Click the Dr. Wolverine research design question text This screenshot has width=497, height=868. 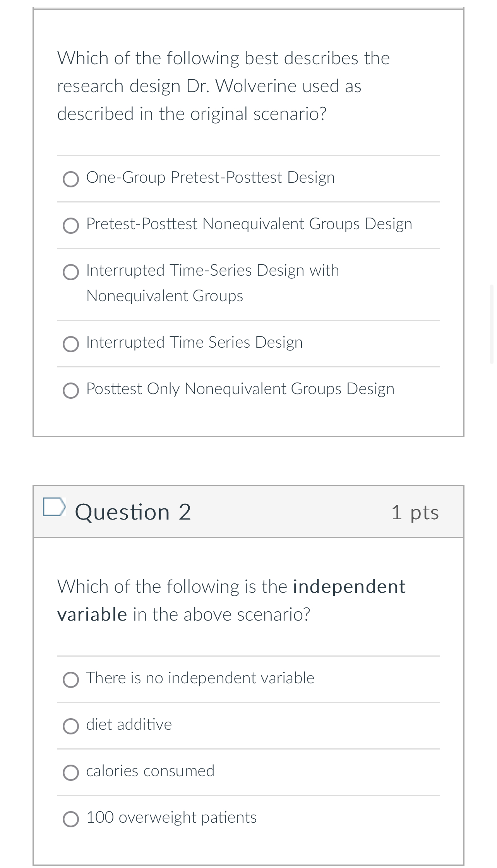(223, 86)
